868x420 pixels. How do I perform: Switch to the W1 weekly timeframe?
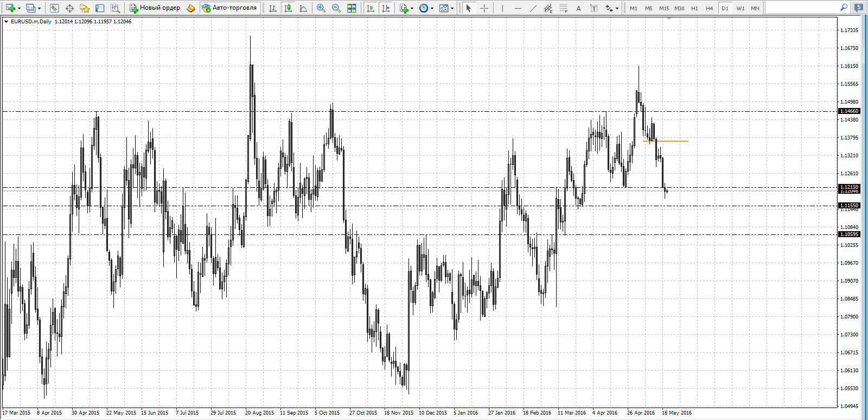pos(740,8)
